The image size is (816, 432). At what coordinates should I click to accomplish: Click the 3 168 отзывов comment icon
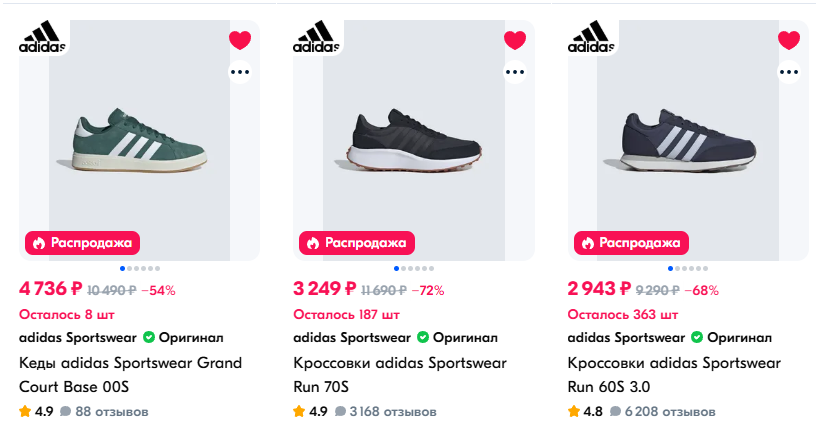tap(342, 411)
